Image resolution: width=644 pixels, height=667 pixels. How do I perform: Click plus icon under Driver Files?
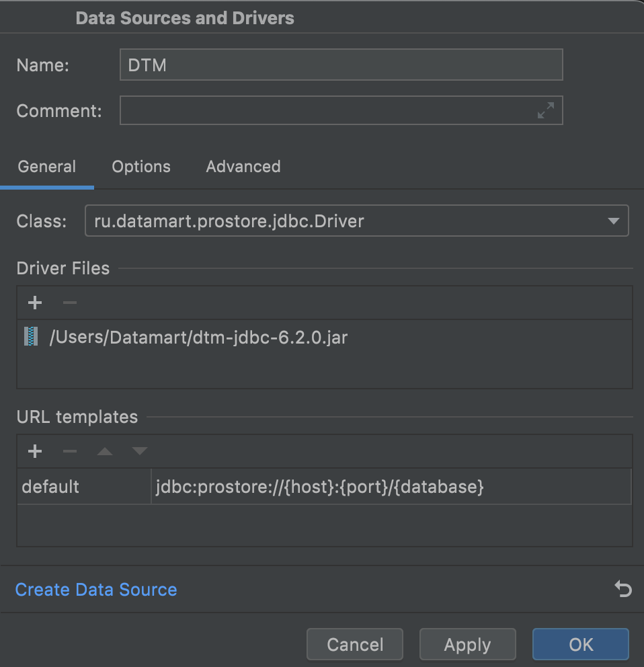(x=35, y=303)
